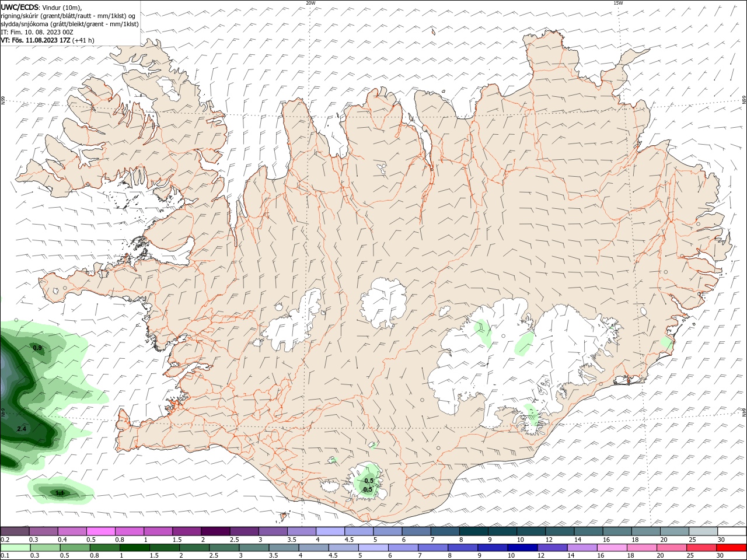Image resolution: width=747 pixels, height=560 pixels.
Task: Click the 'slydda/snjókoma' legend description line
Action: [69, 24]
